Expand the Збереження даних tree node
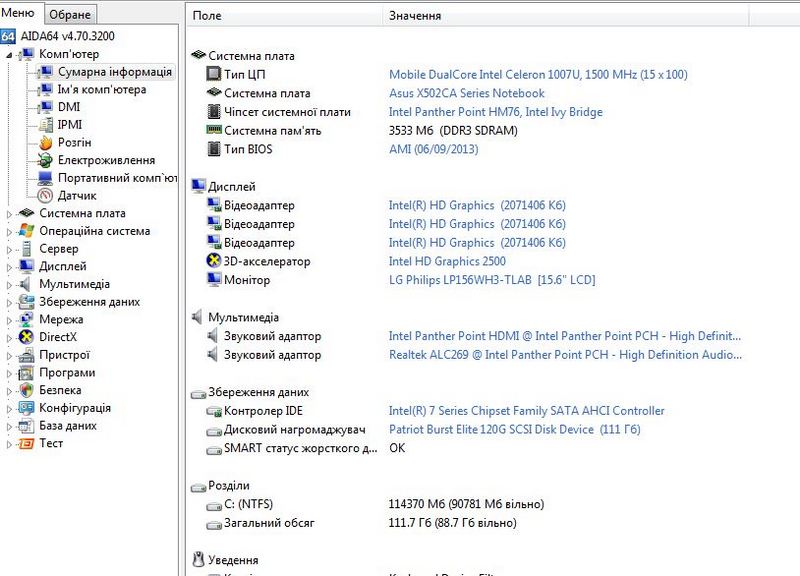800x576 pixels. [x=10, y=302]
